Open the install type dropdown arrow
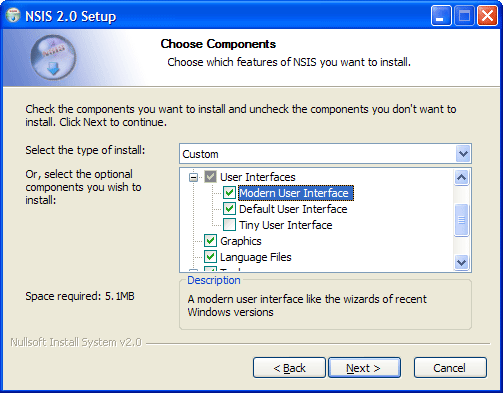The image size is (503, 393). (x=463, y=154)
